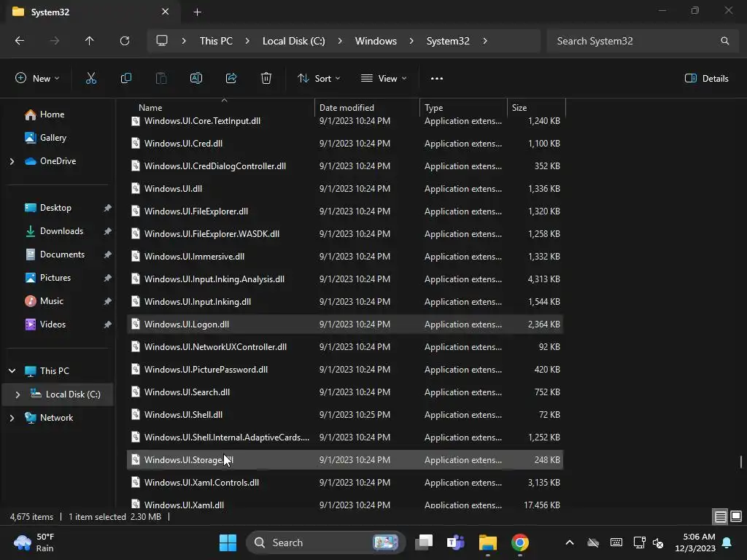This screenshot has height=560, width=747.
Task: Sort by Date modified column header
Action: 367,108
